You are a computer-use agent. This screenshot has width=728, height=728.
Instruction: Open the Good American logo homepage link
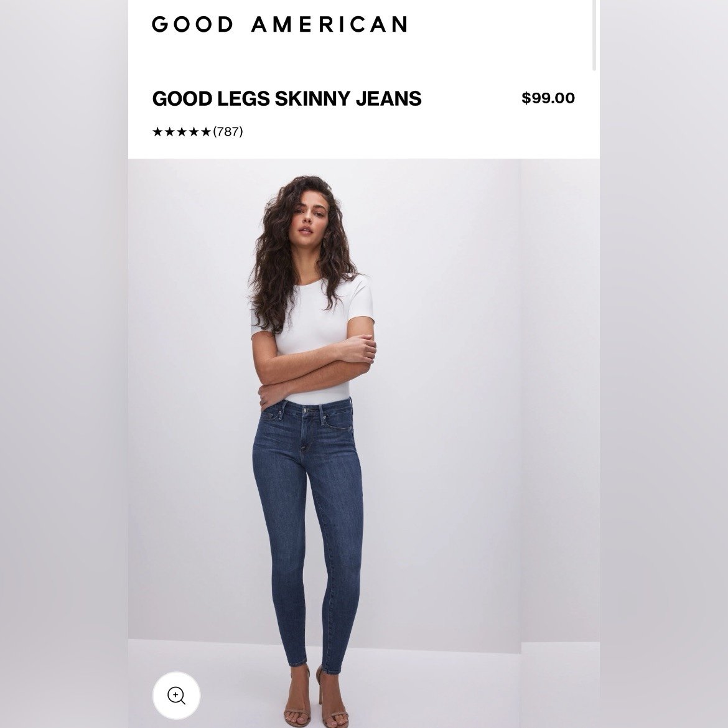click(279, 24)
